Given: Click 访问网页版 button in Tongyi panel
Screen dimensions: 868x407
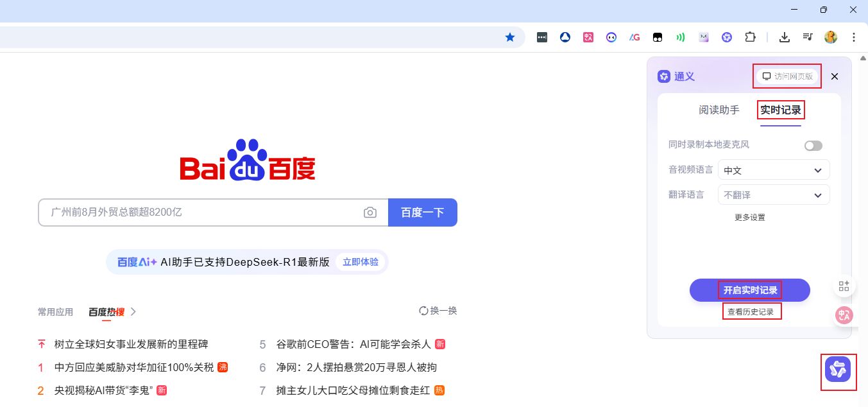Looking at the screenshot, I should pos(787,76).
